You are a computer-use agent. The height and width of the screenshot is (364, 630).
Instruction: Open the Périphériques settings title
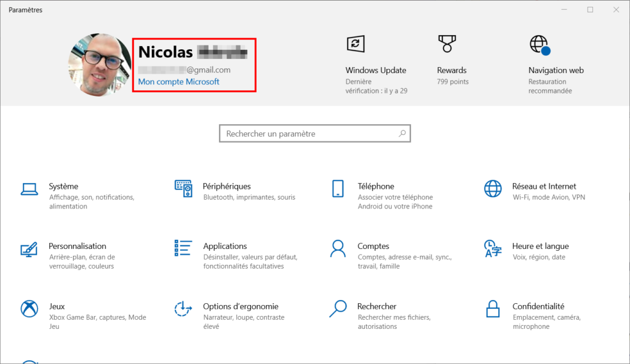[x=226, y=186]
